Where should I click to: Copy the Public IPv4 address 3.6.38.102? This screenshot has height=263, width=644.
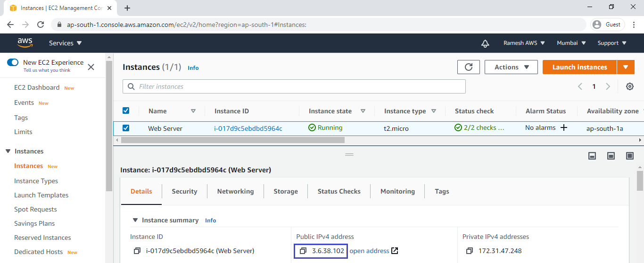[303, 251]
